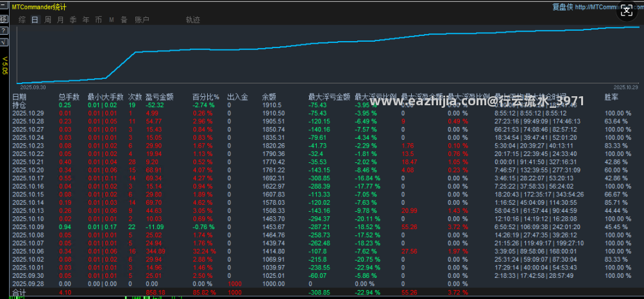Select the 2025.10.21 date row
Image resolution: width=644 pixels, height=299 pixels.
[28, 162]
